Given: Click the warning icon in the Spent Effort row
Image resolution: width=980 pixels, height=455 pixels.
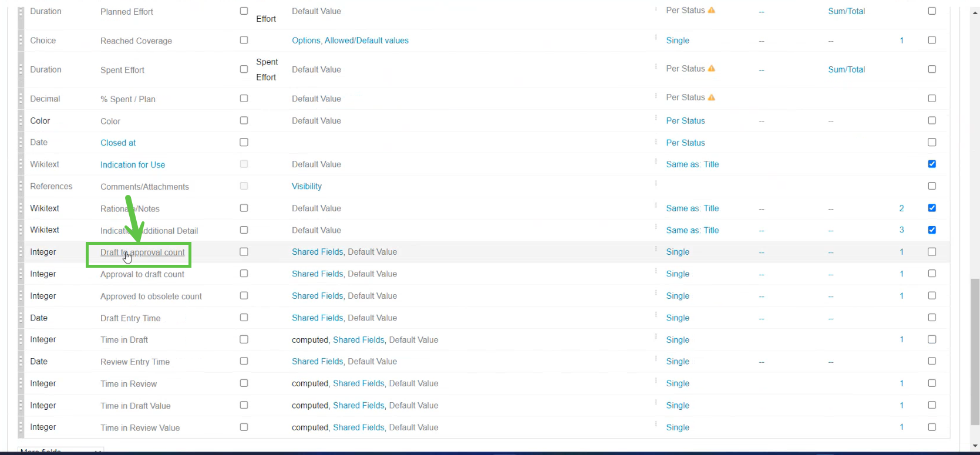Looking at the screenshot, I should tap(712, 69).
